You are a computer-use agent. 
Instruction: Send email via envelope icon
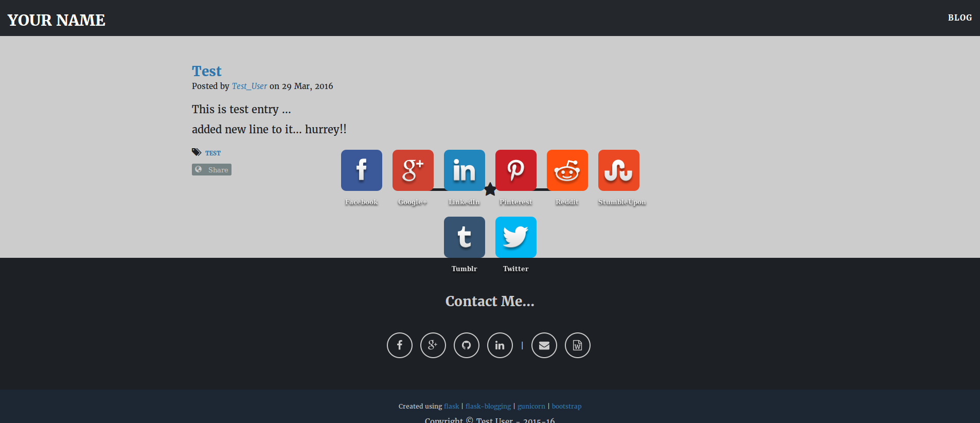tap(544, 345)
